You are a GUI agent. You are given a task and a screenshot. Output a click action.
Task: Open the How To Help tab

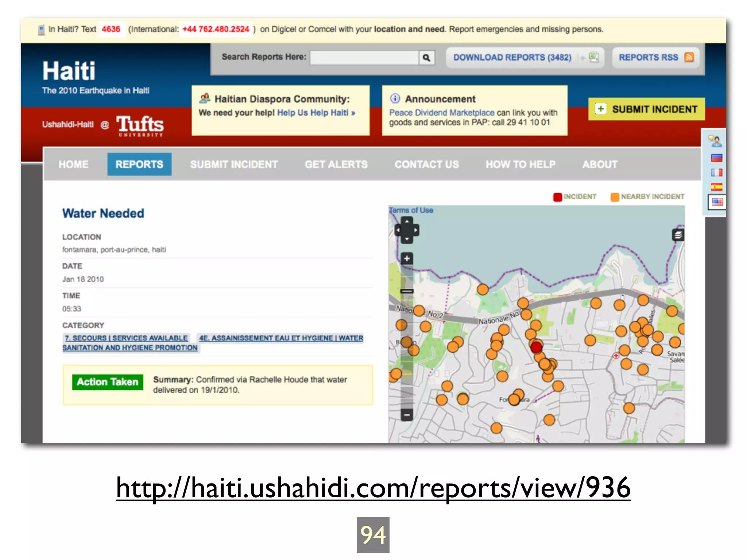[x=520, y=164]
